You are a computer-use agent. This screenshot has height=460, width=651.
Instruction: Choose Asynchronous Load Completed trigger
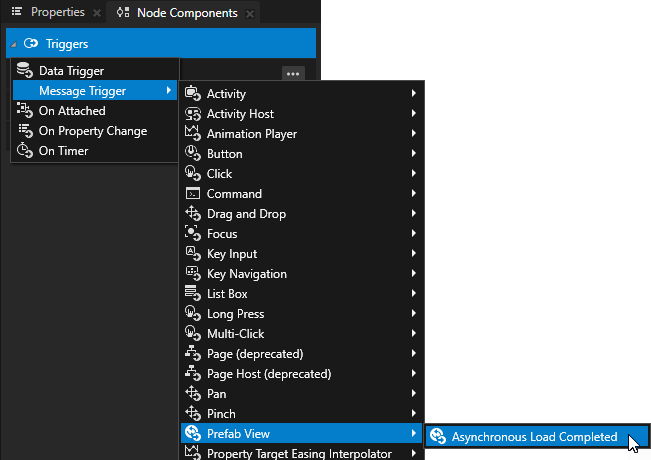coord(534,437)
